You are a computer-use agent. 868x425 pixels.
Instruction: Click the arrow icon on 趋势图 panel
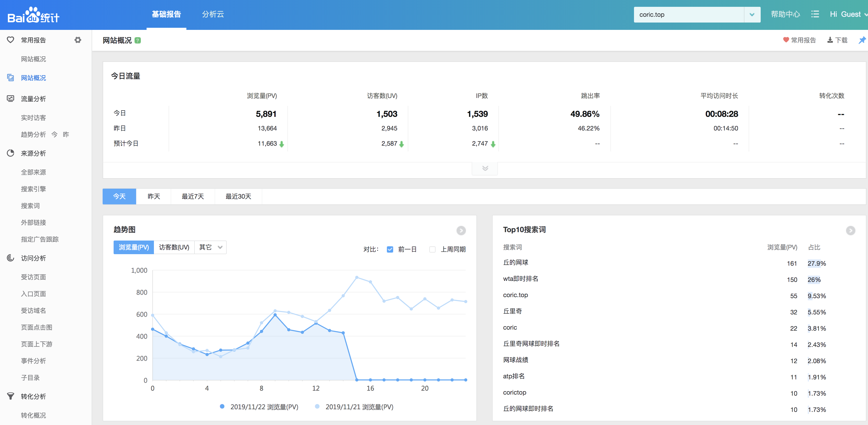[461, 230]
